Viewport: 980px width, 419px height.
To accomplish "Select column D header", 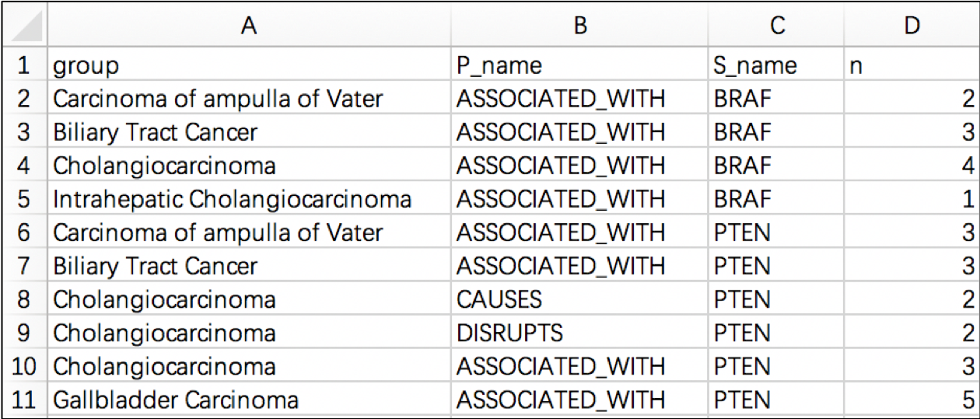I will point(912,26).
